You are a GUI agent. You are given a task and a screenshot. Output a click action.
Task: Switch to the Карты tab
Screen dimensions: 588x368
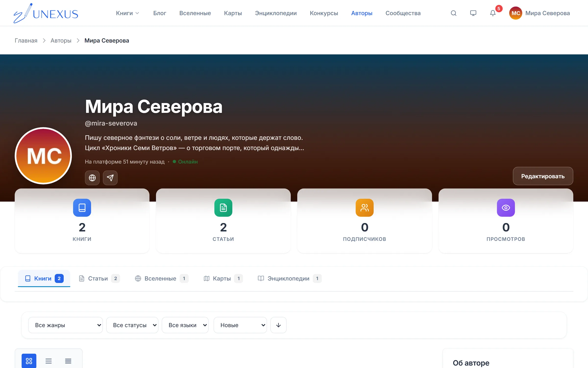223,278
